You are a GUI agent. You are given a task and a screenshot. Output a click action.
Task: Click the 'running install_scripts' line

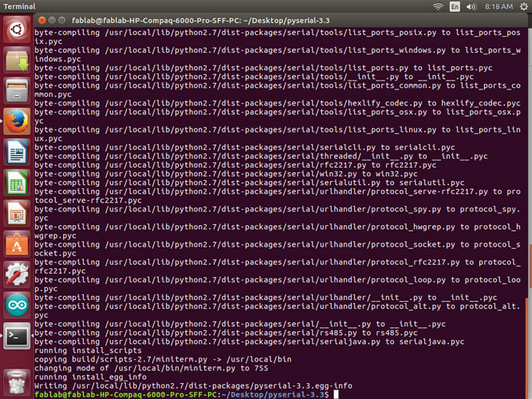point(88,350)
